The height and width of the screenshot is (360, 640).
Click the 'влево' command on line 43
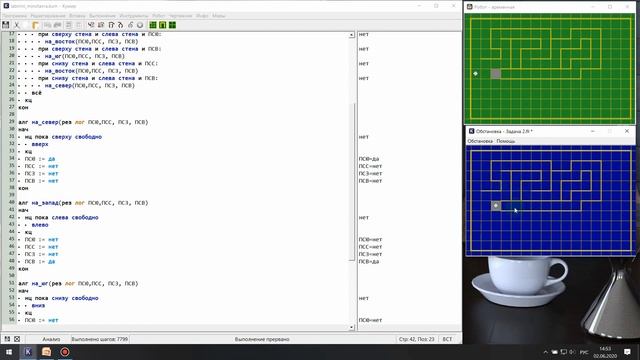[x=40, y=225]
